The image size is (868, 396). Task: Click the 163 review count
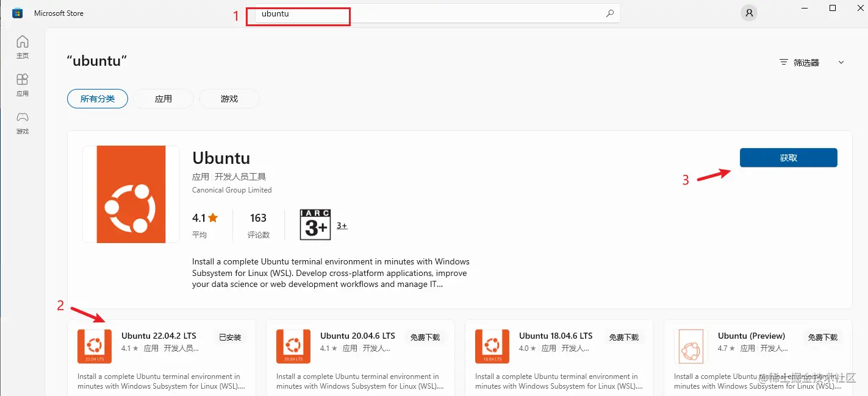tap(258, 217)
